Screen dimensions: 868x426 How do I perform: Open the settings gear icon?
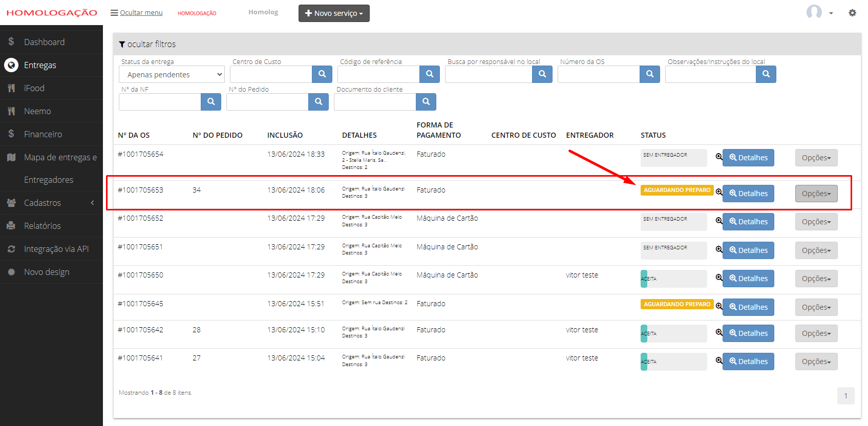pyautogui.click(x=852, y=13)
